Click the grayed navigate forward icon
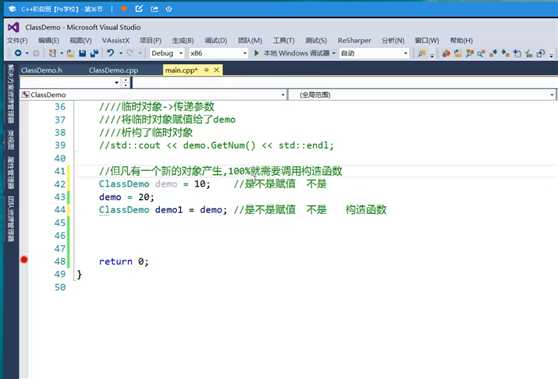 (x=36, y=53)
